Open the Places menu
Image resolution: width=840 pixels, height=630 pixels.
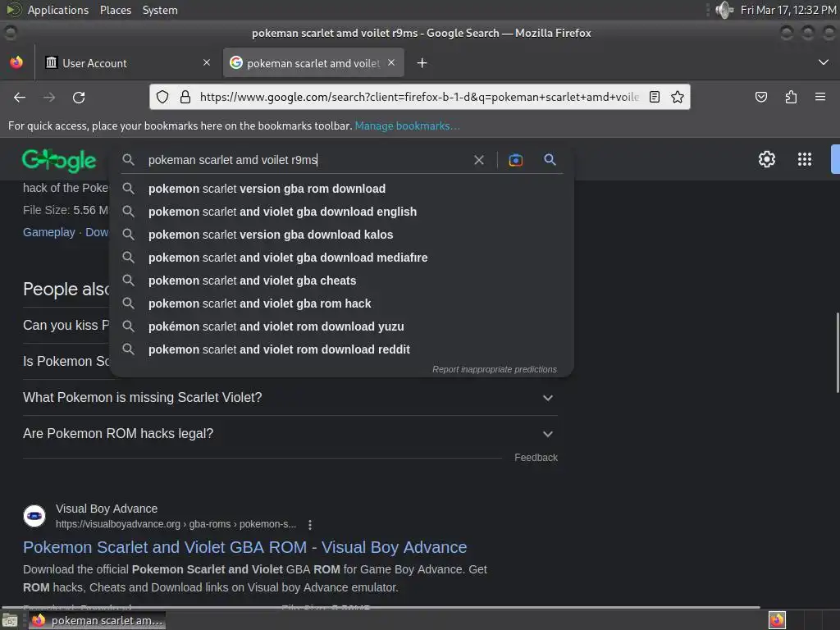pos(115,10)
